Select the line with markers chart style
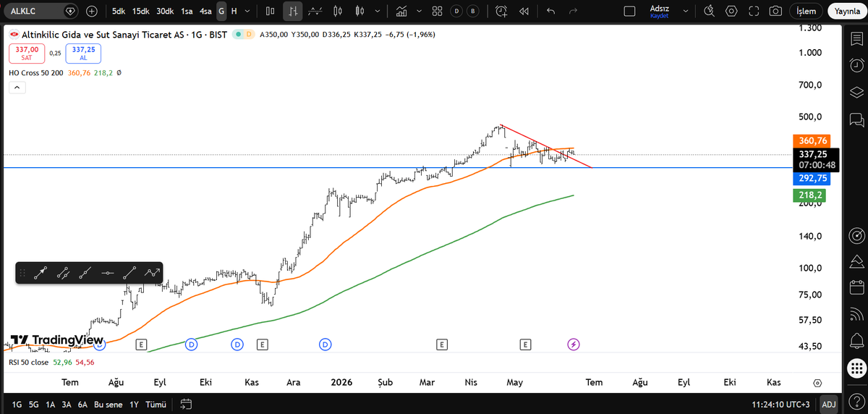Screen dimensions: 868x414 pyautogui.click(x=315, y=11)
